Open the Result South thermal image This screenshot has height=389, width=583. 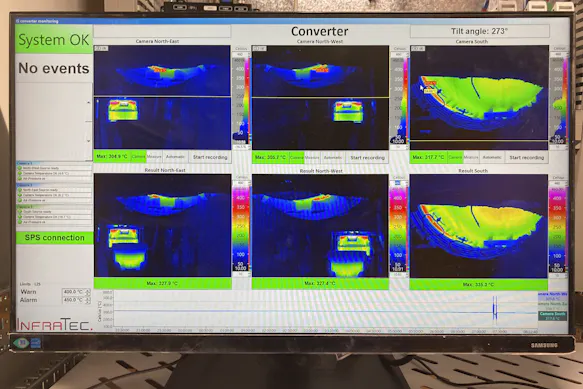[x=479, y=226]
